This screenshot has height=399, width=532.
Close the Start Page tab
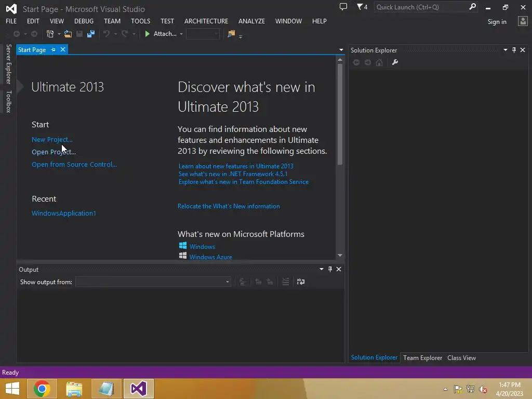63,49
